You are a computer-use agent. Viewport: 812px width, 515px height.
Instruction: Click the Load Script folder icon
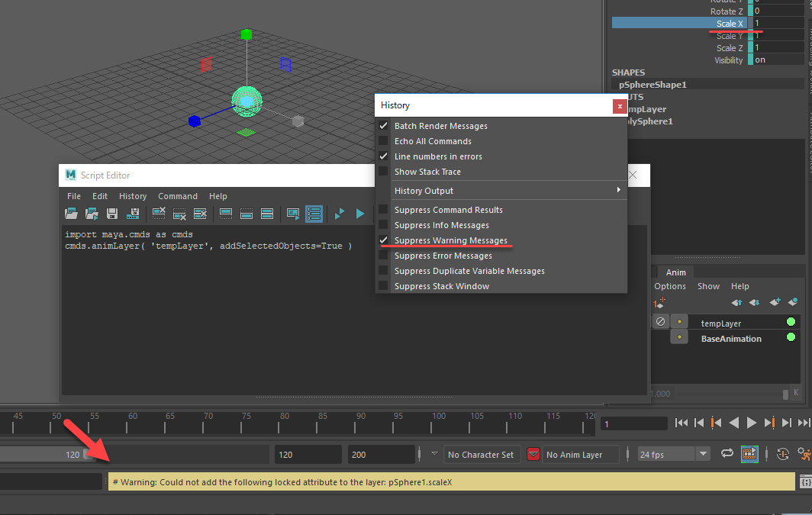click(71, 213)
